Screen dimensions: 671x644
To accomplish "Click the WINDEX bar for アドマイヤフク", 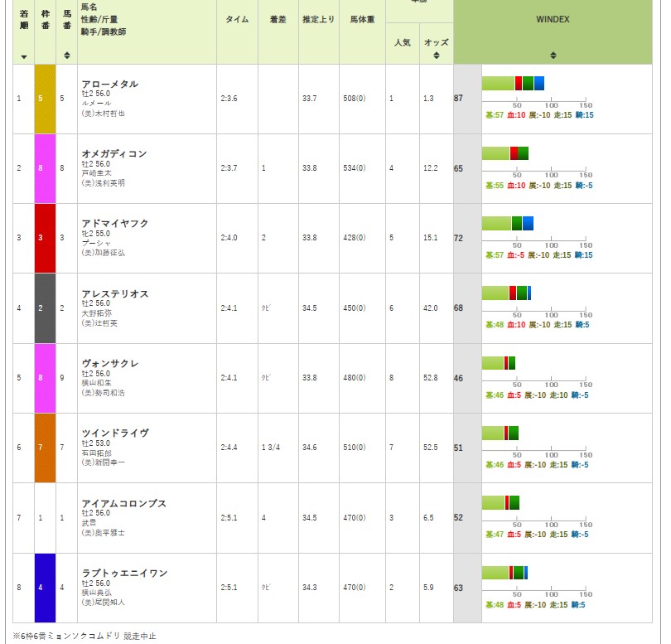I will click(508, 223).
